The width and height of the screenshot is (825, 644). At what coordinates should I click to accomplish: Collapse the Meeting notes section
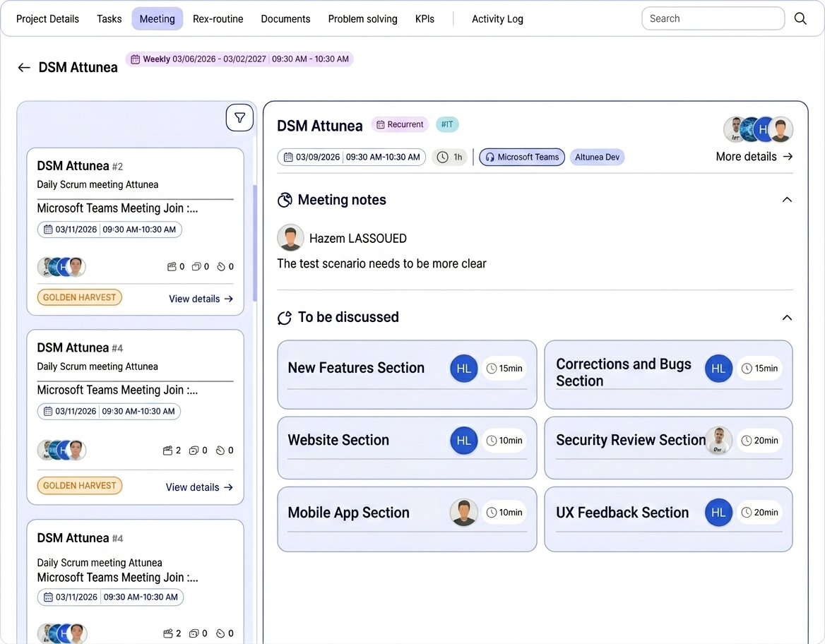(787, 200)
